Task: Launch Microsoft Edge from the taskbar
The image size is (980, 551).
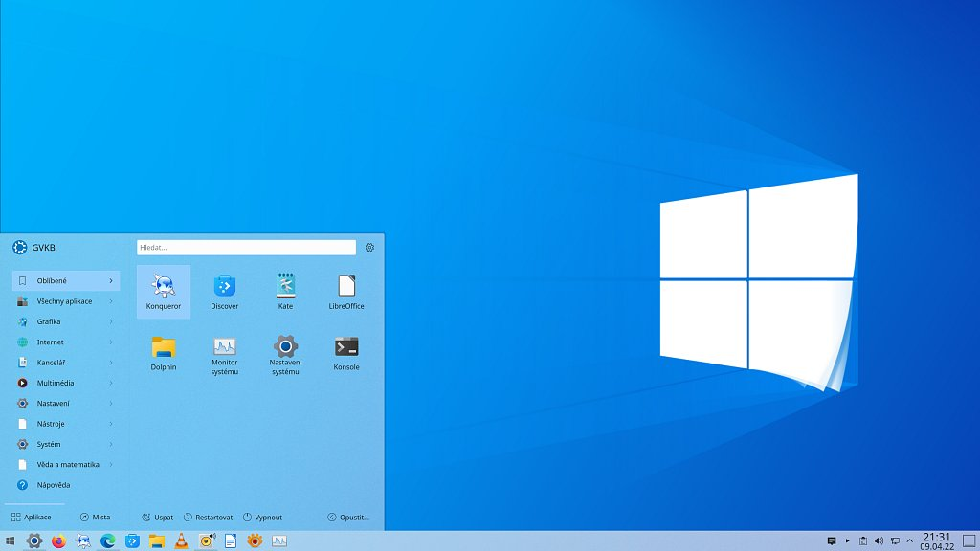Action: (x=107, y=541)
